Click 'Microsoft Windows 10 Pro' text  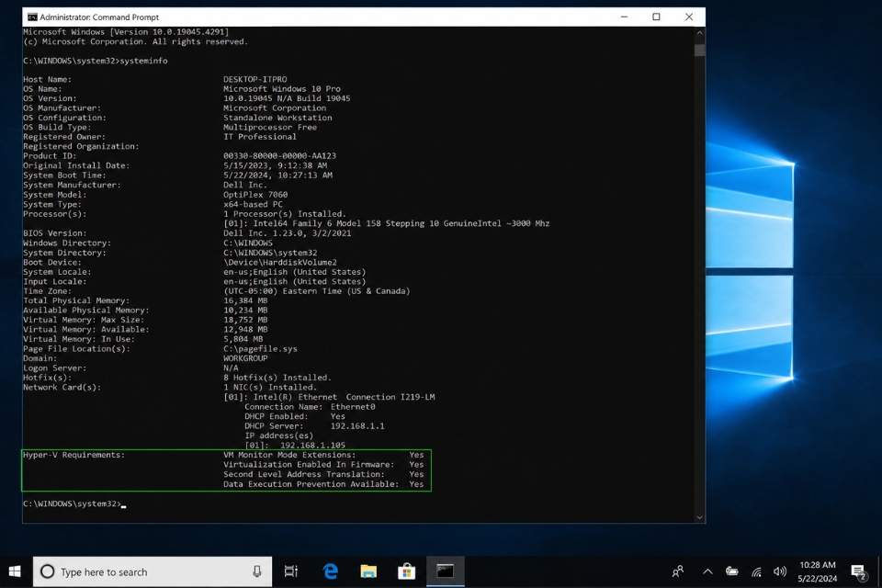click(x=282, y=89)
